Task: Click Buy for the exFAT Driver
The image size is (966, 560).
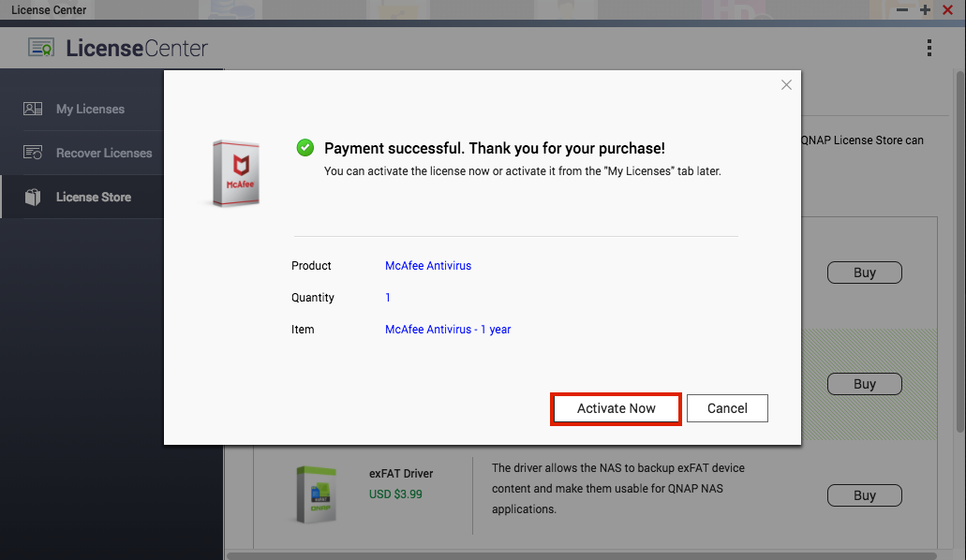Action: click(x=865, y=495)
